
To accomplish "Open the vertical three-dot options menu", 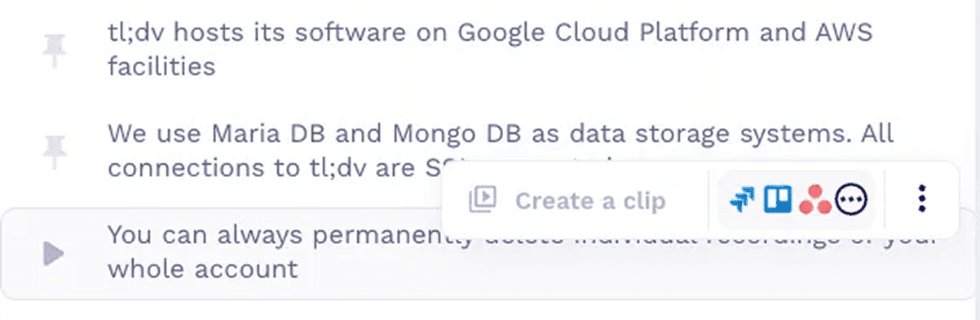I will 921,199.
